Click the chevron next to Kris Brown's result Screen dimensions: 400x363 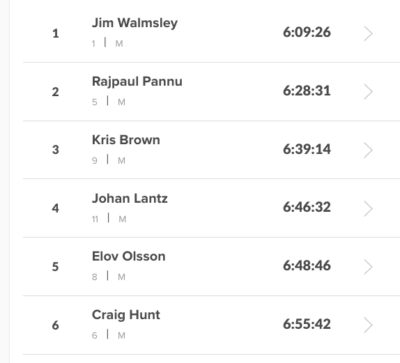(x=368, y=150)
